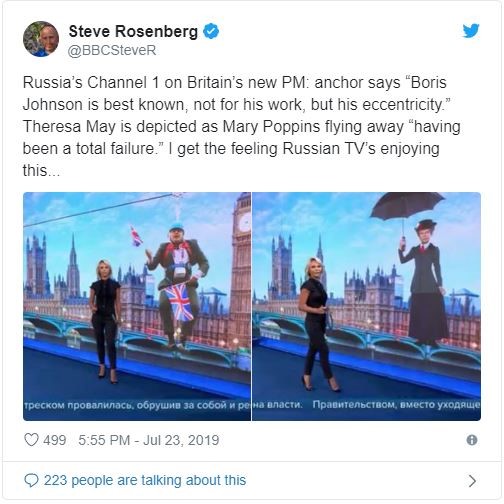Viewport: 504px width, 504px height.
Task: View the Mary Poppins Theresa May image
Action: pos(366,306)
